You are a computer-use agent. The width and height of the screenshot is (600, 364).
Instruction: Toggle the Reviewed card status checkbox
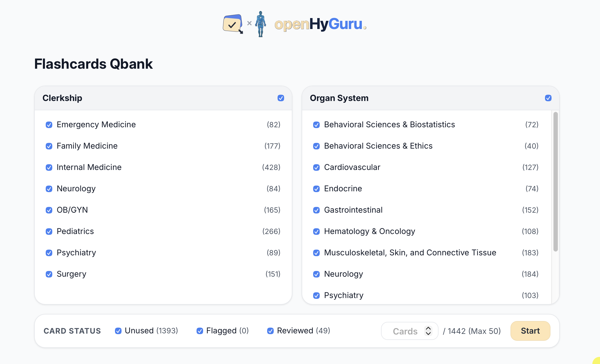point(270,331)
